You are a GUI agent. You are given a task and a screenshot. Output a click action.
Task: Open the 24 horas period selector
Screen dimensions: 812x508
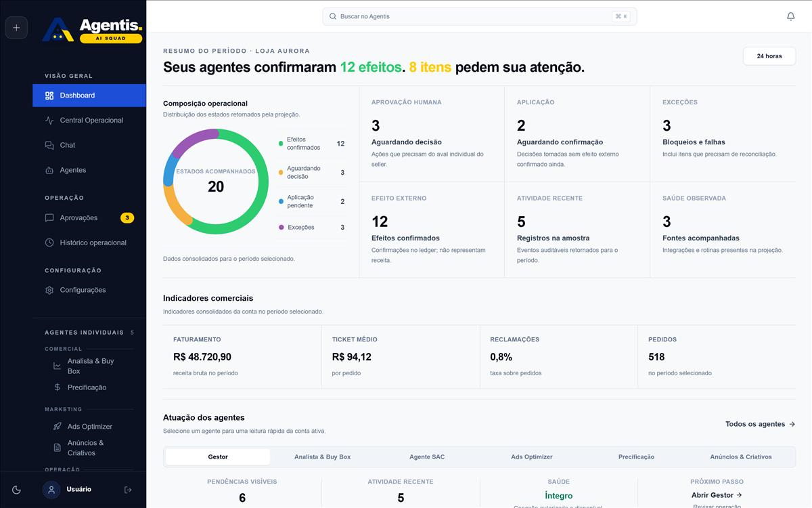[769, 56]
